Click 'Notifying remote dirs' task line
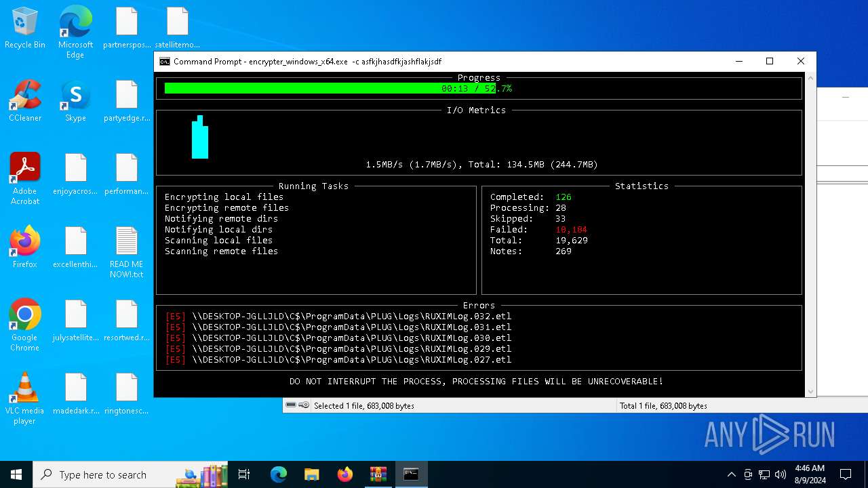868x488 pixels. [x=221, y=218]
